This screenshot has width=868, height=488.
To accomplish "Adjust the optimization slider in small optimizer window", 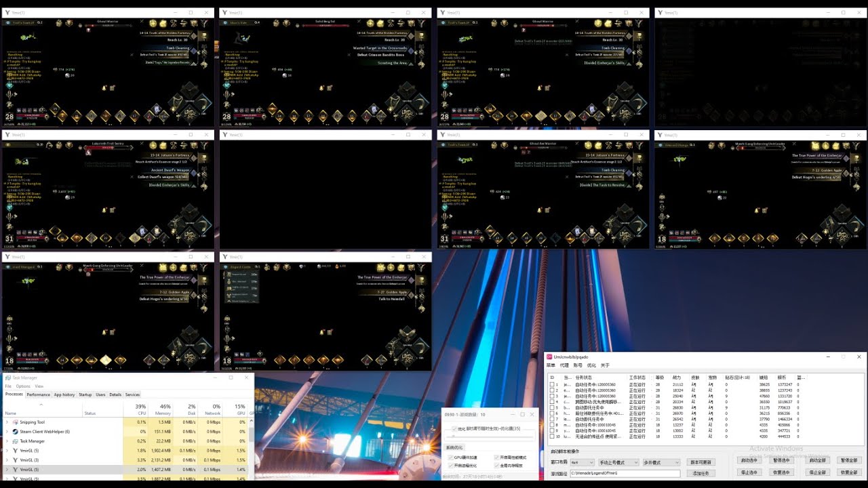I will point(489,437).
